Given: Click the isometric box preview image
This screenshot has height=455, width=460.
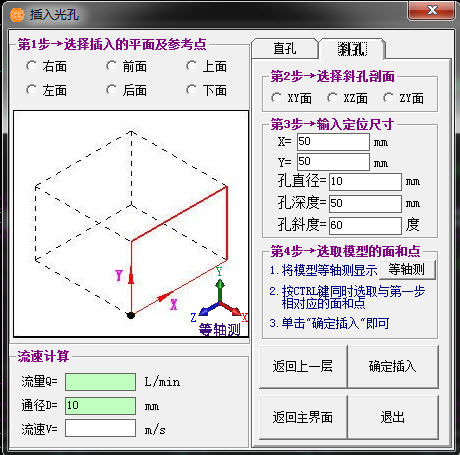Looking at the screenshot, I should tap(131, 224).
